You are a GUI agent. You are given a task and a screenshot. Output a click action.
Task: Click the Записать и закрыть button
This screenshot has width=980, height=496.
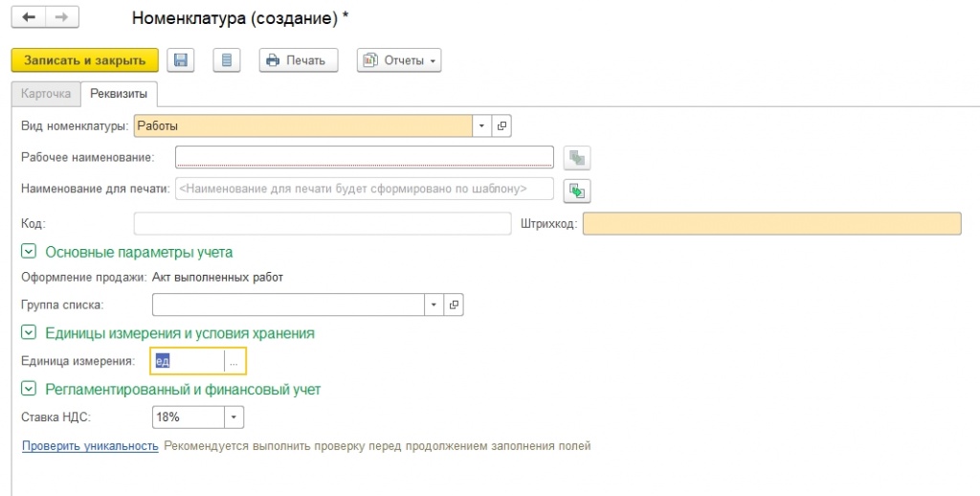click(x=84, y=60)
